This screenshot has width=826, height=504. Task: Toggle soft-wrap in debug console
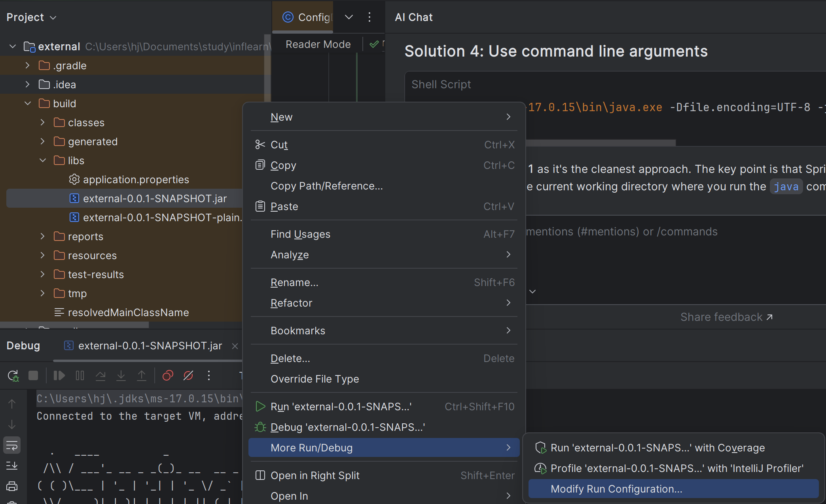pyautogui.click(x=12, y=445)
